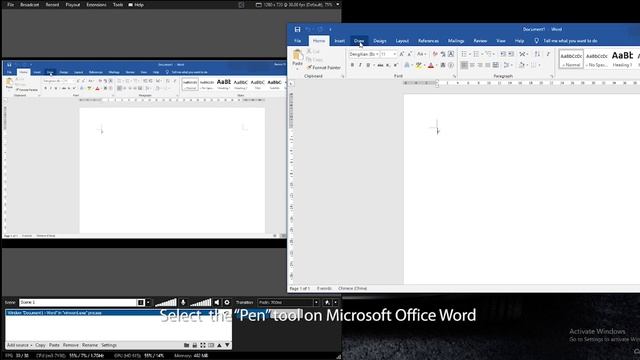Click the Sort icon in Paragraph group
This screenshot has height=360, width=640.
click(x=537, y=54)
